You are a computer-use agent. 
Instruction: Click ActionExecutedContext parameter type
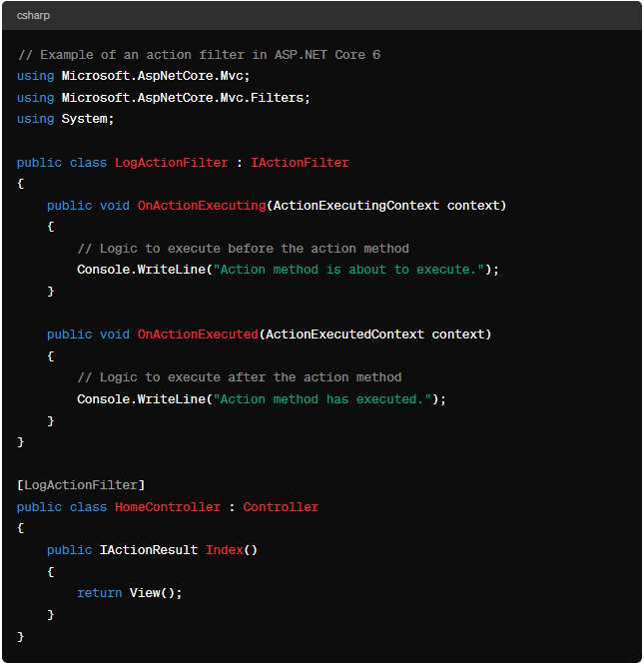pyautogui.click(x=344, y=334)
